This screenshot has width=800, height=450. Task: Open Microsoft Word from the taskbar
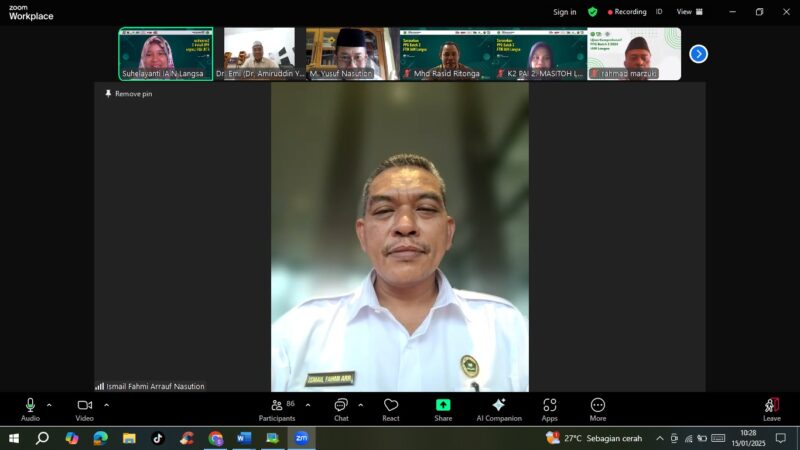[x=244, y=438]
